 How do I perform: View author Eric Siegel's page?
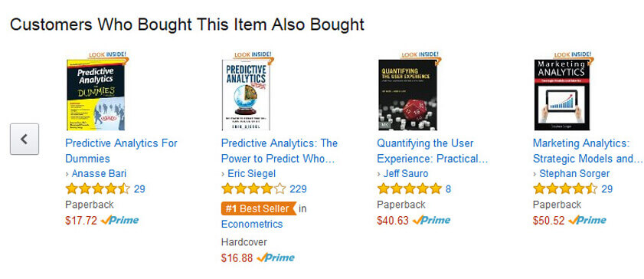251,173
